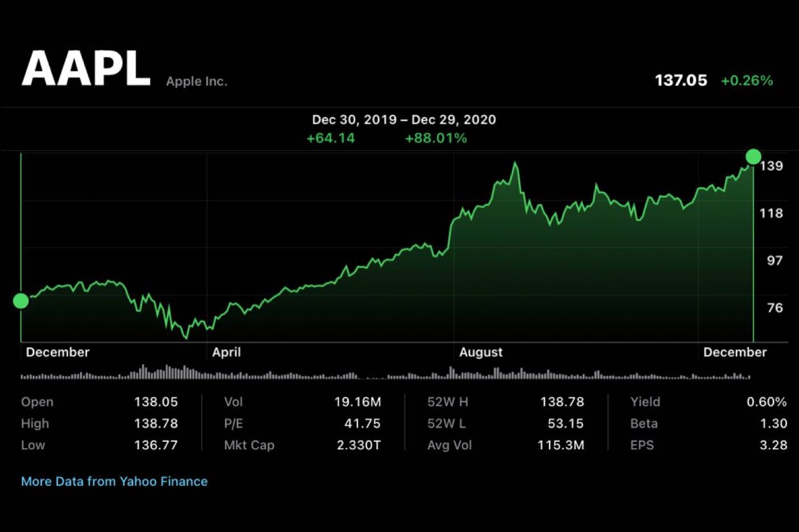Viewport: 799px width, 532px height.
Task: Click the Open value 138.05
Action: [156, 402]
